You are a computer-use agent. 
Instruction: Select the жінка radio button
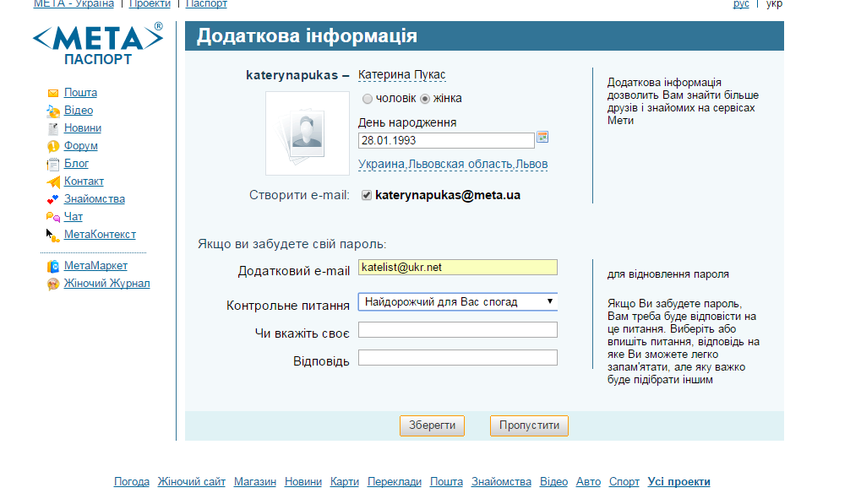coord(425,99)
